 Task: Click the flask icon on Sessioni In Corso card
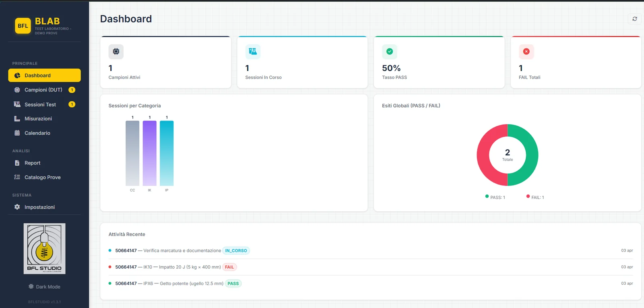pos(253,52)
